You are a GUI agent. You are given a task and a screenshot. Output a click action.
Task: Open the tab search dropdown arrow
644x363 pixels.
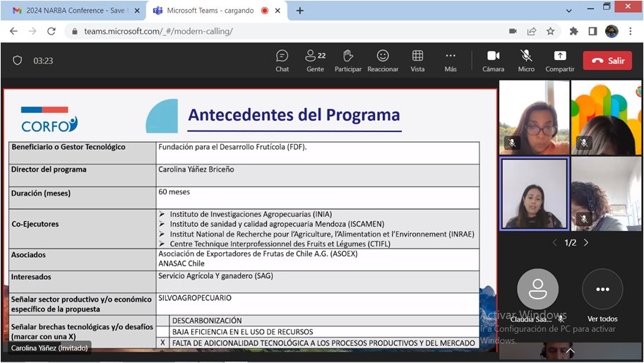[x=569, y=11]
